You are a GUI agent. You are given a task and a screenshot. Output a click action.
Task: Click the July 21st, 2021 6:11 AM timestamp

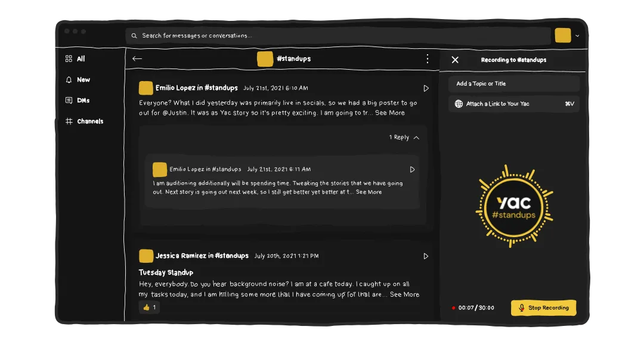[279, 169]
